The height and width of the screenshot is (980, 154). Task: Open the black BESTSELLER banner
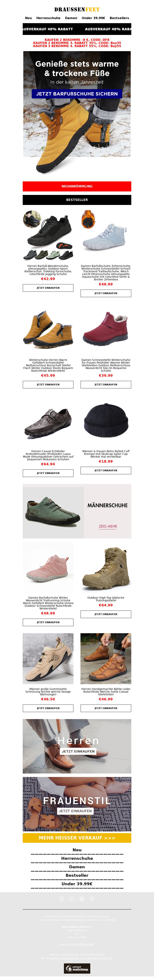click(77, 200)
